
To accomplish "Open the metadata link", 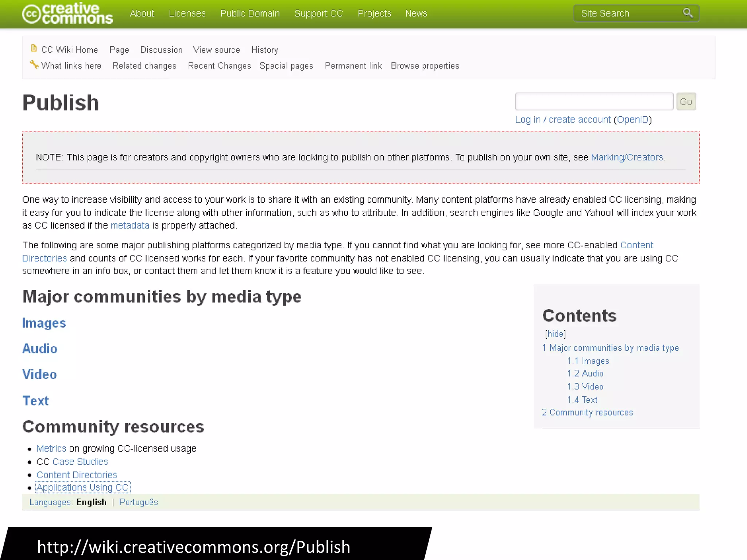I will pyautogui.click(x=130, y=225).
